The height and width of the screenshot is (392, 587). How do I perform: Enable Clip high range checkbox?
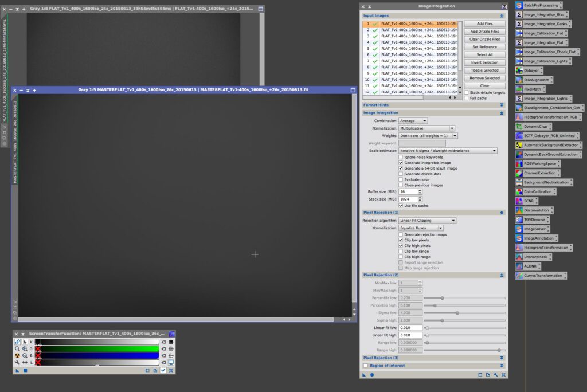[401, 257]
